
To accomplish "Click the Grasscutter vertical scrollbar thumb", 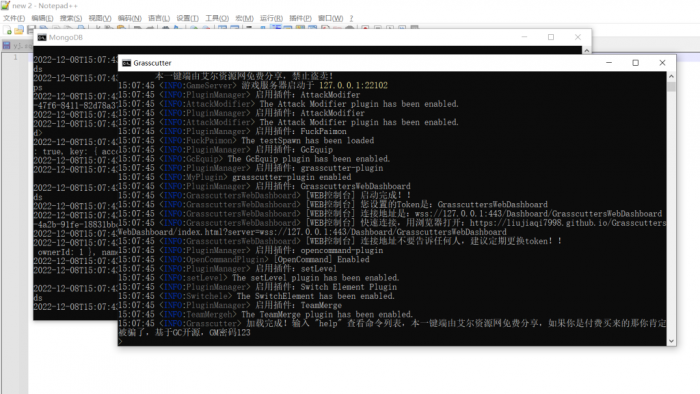I will [x=671, y=86].
